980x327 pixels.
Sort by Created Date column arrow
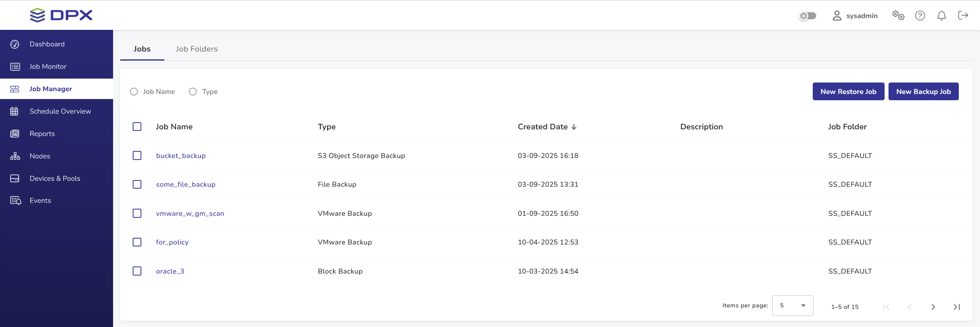pyautogui.click(x=574, y=127)
